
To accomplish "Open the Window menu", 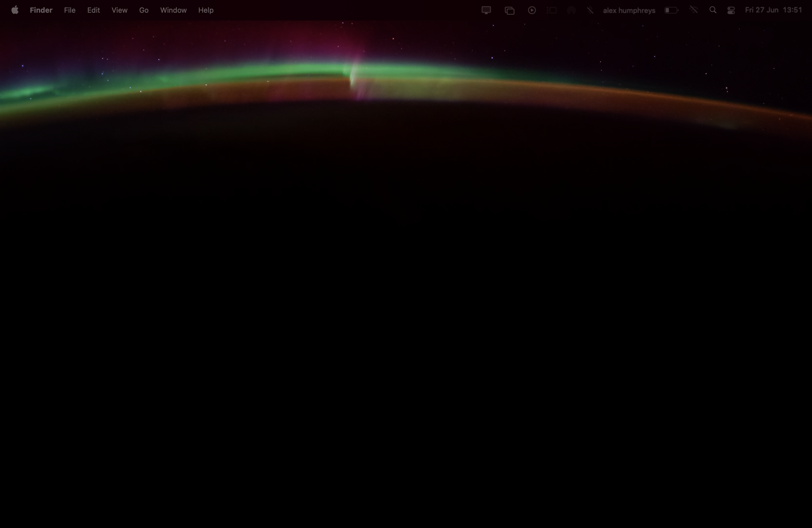I will tap(173, 10).
